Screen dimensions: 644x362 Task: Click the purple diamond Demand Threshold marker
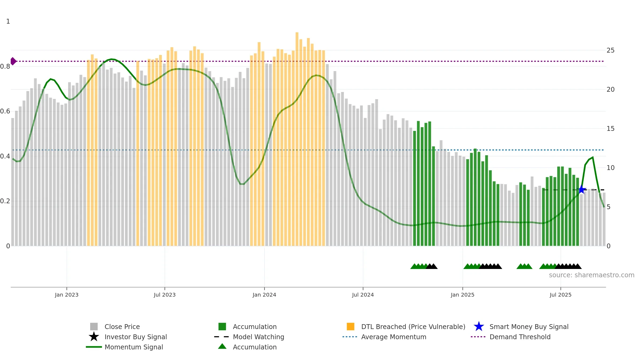[13, 61]
